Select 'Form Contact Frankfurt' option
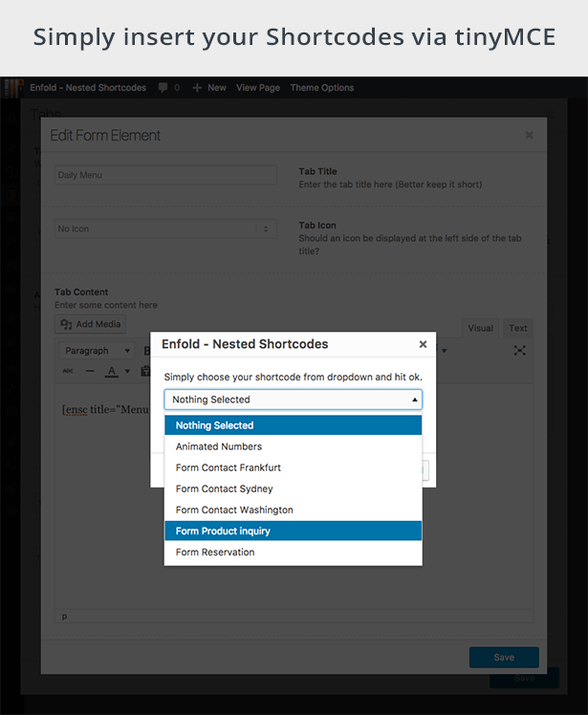This screenshot has height=715, width=588. pyautogui.click(x=293, y=467)
